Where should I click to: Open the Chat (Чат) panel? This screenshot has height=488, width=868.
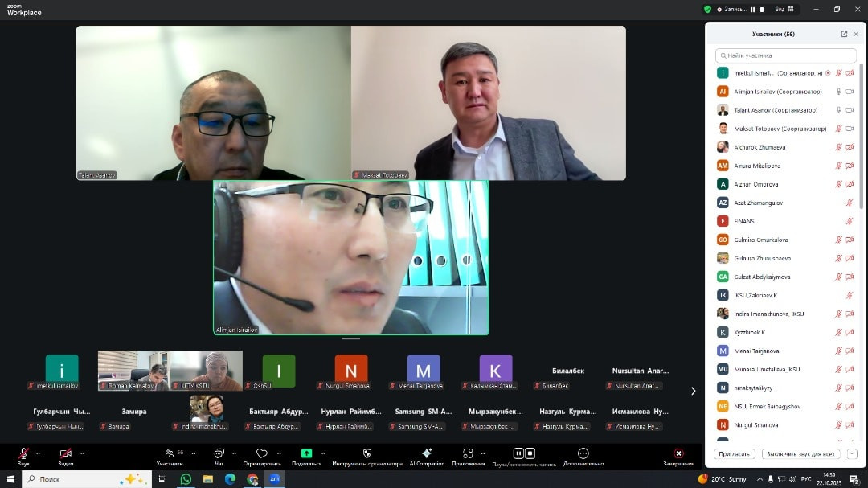219,455
